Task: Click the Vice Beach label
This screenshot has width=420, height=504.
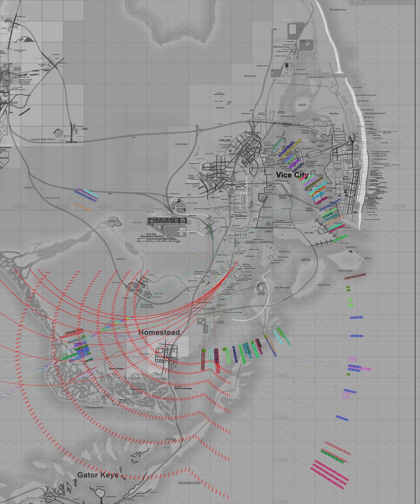Action: coord(346,178)
